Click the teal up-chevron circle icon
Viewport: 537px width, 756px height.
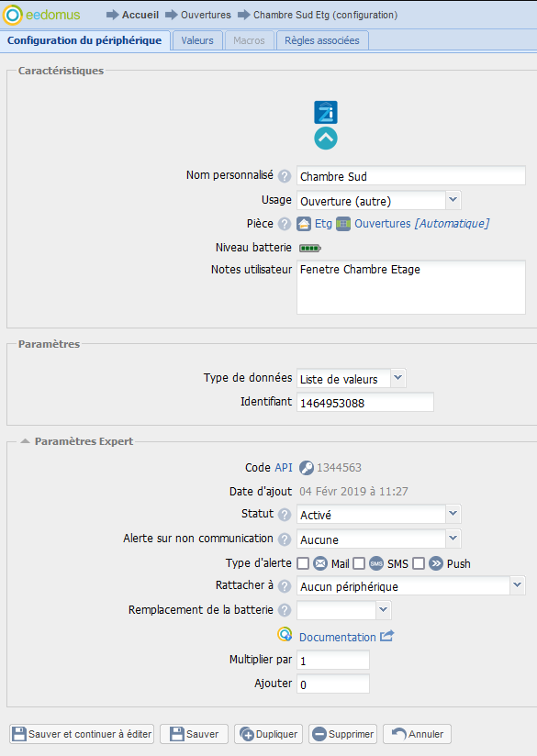click(x=326, y=139)
